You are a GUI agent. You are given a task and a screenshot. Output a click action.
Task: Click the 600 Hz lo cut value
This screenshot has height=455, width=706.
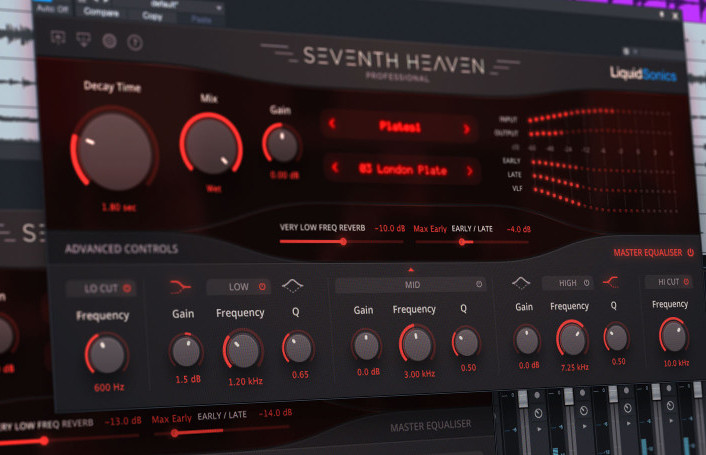pos(109,387)
